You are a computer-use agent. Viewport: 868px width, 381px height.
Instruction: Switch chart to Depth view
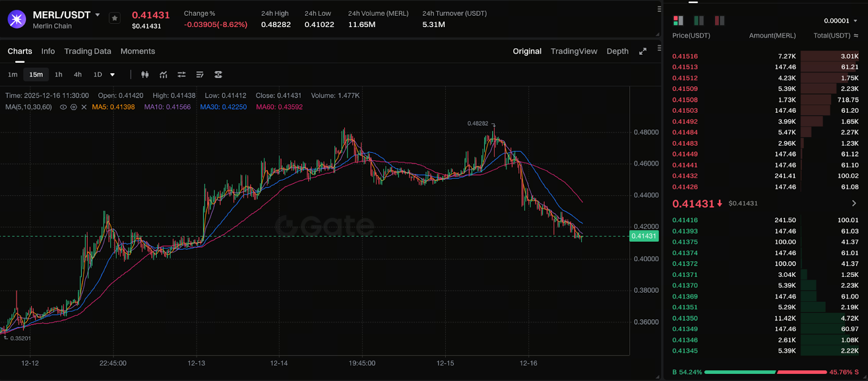(x=617, y=51)
